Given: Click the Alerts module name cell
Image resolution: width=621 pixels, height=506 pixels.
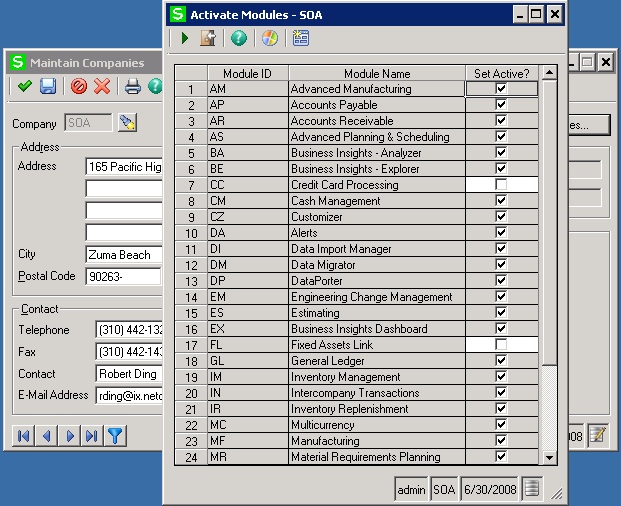Looking at the screenshot, I should pyautogui.click(x=377, y=233).
